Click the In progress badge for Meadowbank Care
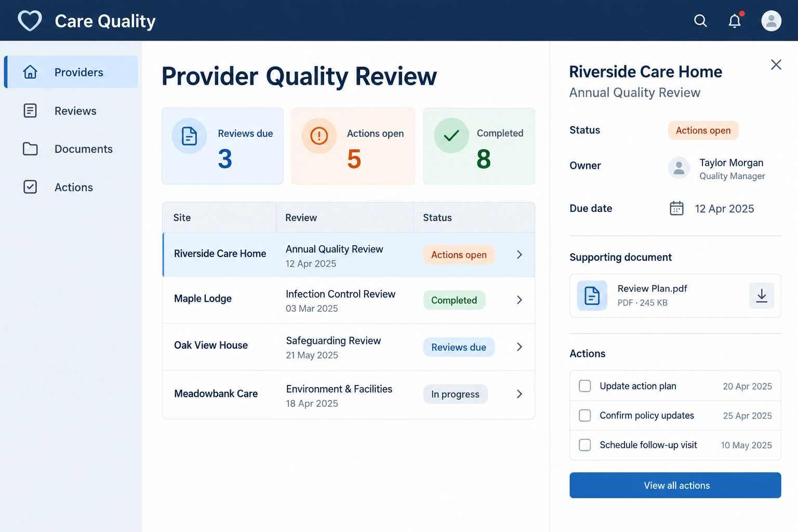This screenshot has height=532, width=798. point(455,394)
